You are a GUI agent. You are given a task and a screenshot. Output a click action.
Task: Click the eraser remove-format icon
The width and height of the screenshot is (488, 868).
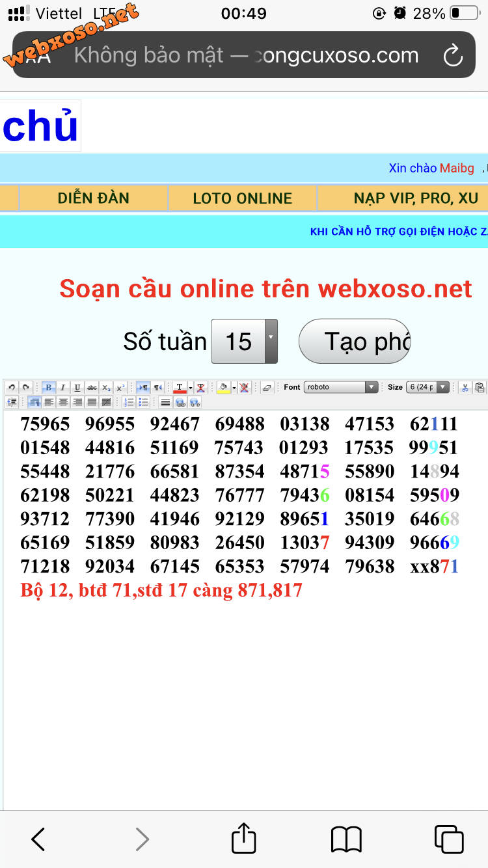tap(267, 387)
